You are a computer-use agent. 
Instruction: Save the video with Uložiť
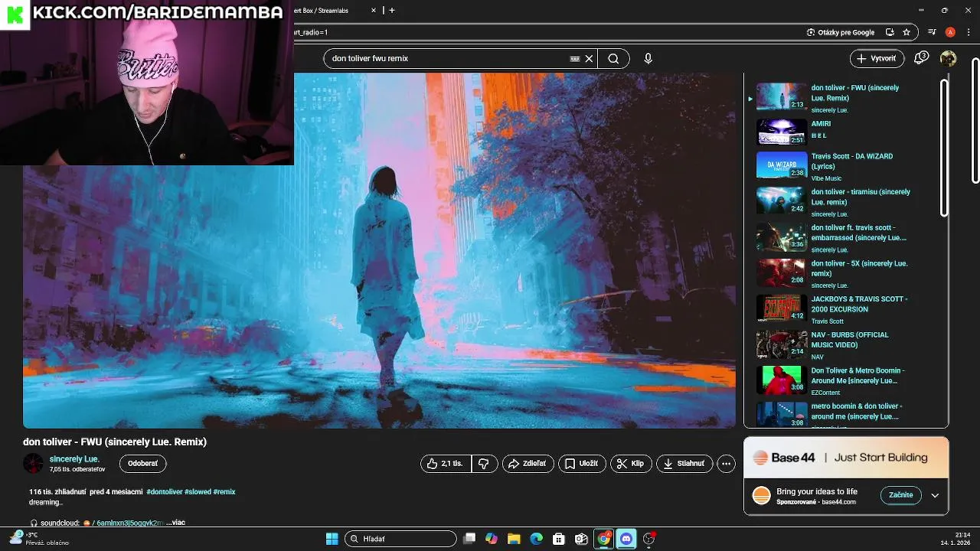pyautogui.click(x=582, y=464)
